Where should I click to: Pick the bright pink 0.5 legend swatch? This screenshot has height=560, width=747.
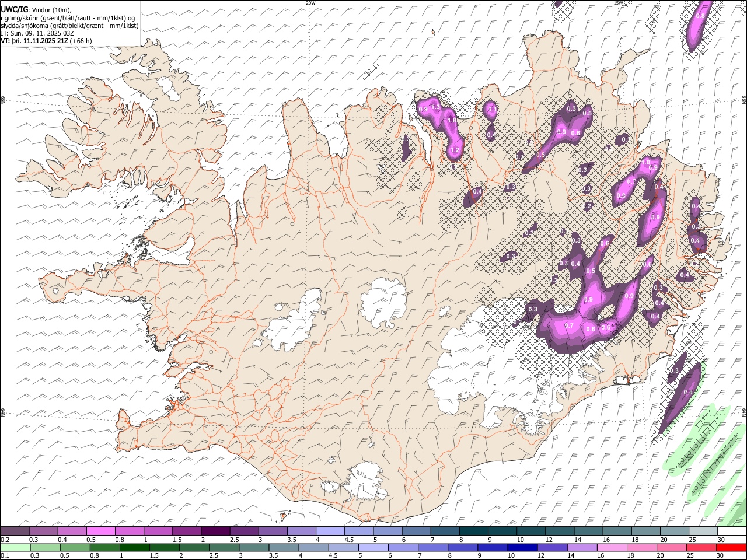tap(100, 531)
